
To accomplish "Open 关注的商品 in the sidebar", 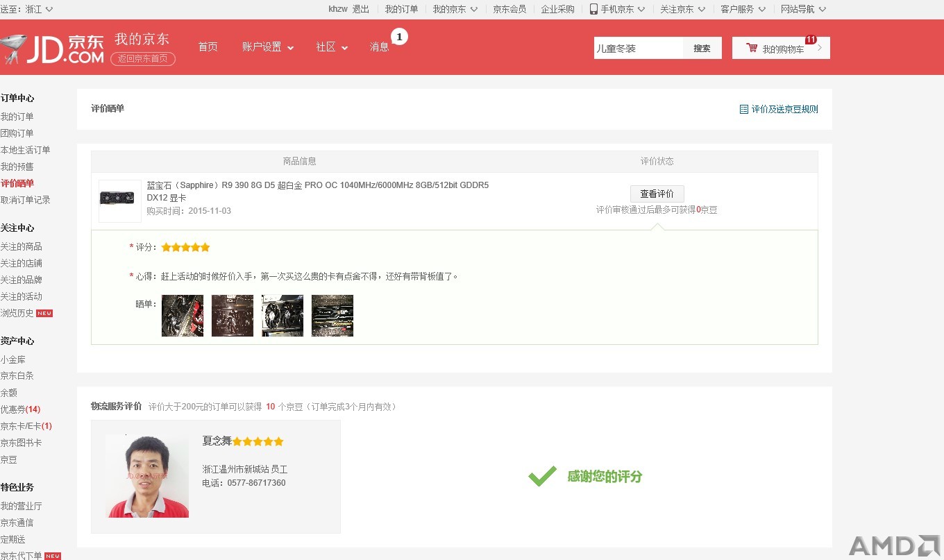I will click(21, 246).
